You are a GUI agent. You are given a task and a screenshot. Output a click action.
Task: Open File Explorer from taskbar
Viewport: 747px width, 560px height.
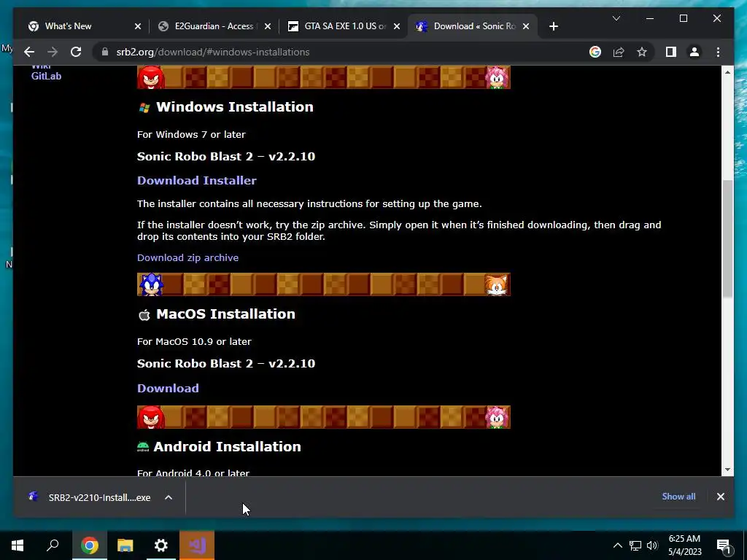tap(125, 545)
